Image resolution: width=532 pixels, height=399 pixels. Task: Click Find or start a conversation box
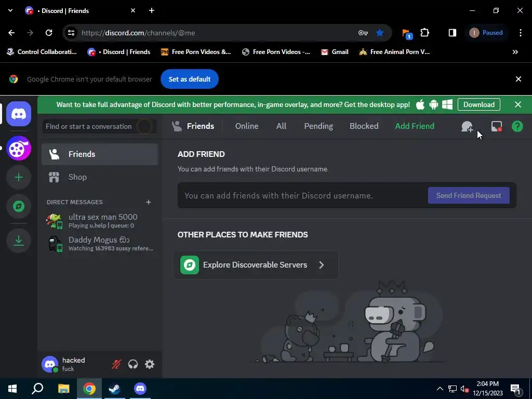coord(100,126)
